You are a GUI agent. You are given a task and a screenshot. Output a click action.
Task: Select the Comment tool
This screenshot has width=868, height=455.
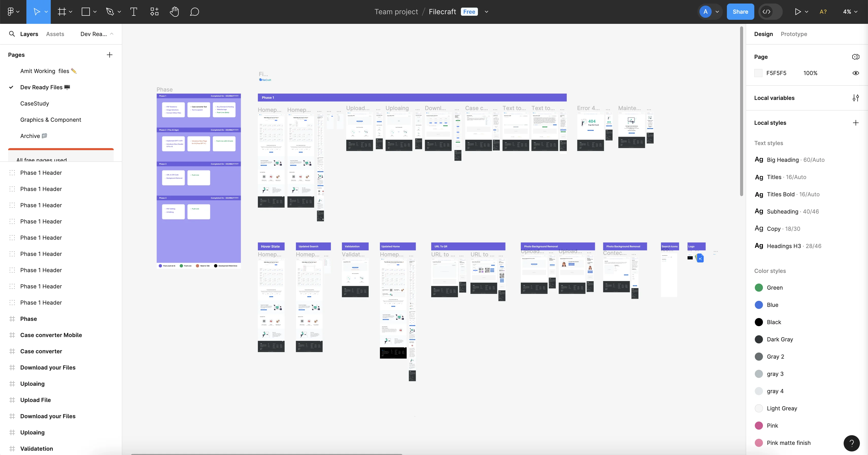[x=194, y=12]
